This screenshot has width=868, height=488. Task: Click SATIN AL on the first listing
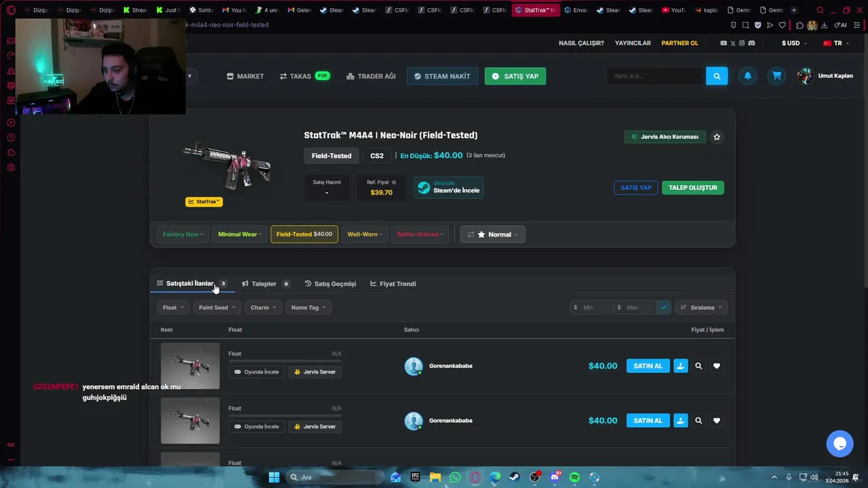[648, 366]
